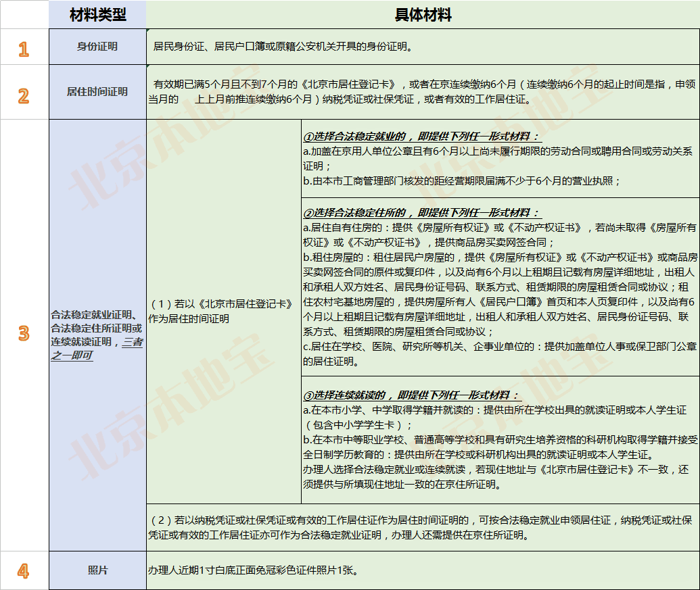The width and height of the screenshot is (700, 590).
Task: Click the 居住时间证明 cell
Action: (98, 92)
